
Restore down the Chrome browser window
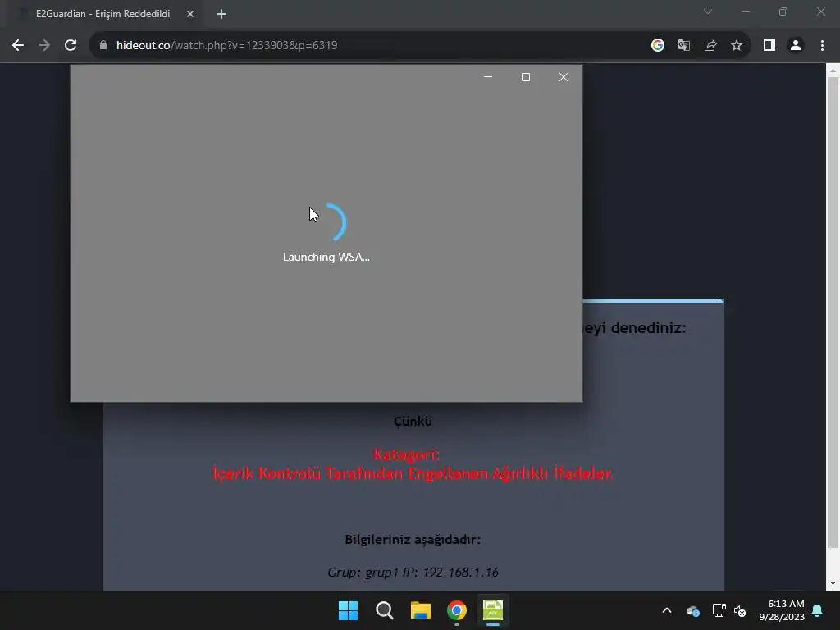pyautogui.click(x=783, y=11)
